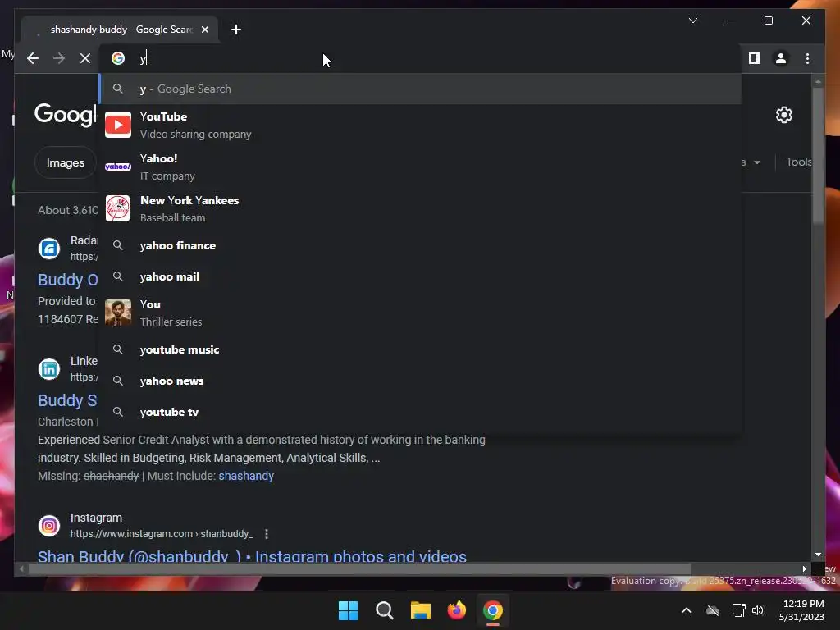Select the Yahoo! suggestion
Screen dimensions: 840x630
421,167
